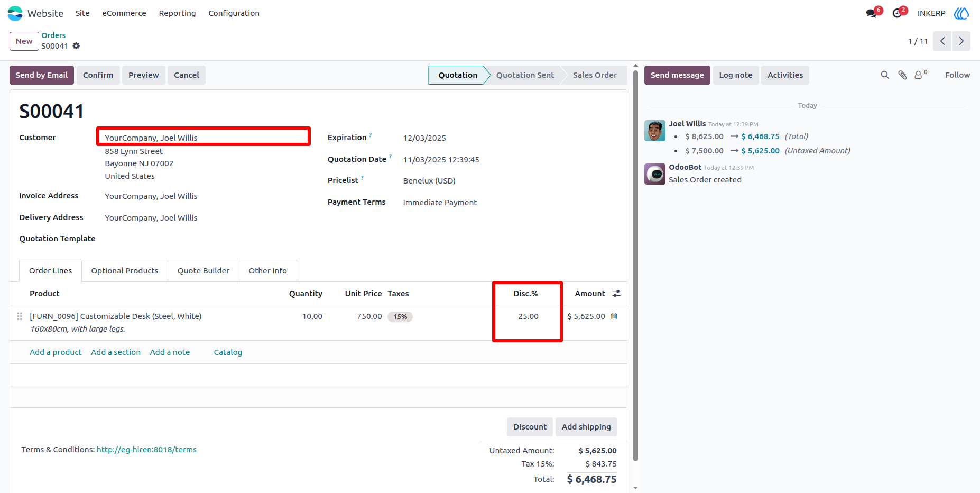This screenshot has height=493, width=980.
Task: Select the Sales Order status stage
Action: pyautogui.click(x=595, y=75)
